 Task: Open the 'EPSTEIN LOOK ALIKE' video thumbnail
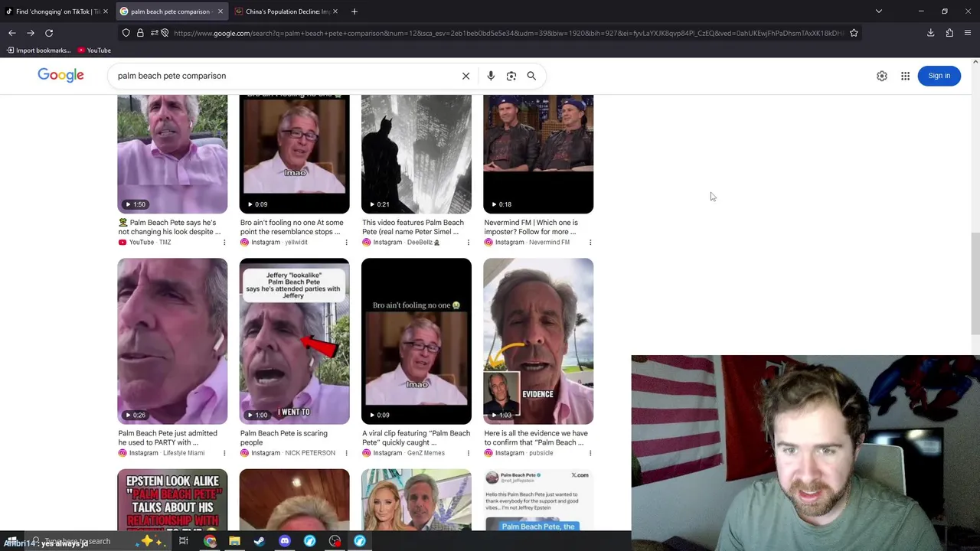tap(172, 500)
